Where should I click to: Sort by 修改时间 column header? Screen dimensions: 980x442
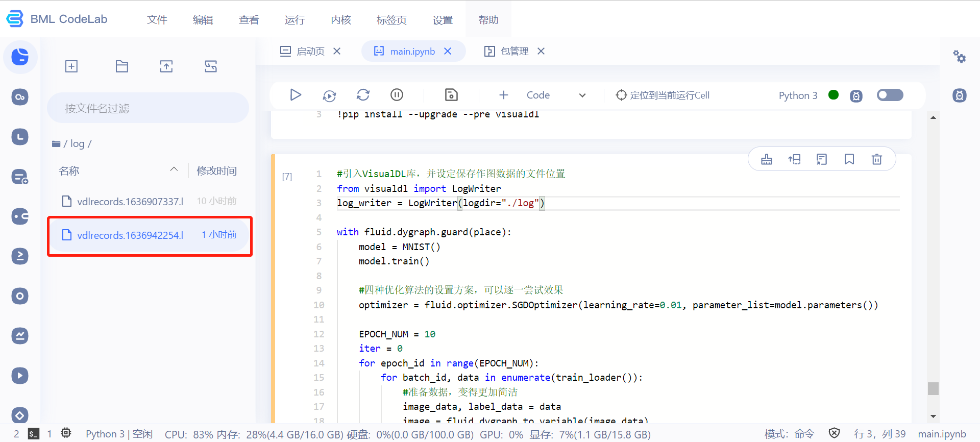point(217,170)
